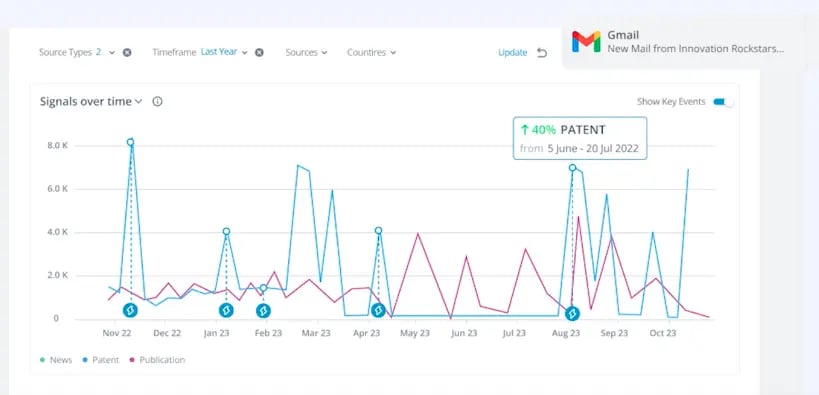Screen dimensions: 819x395
Task: Clear the Timeframe filter
Action: coord(259,52)
